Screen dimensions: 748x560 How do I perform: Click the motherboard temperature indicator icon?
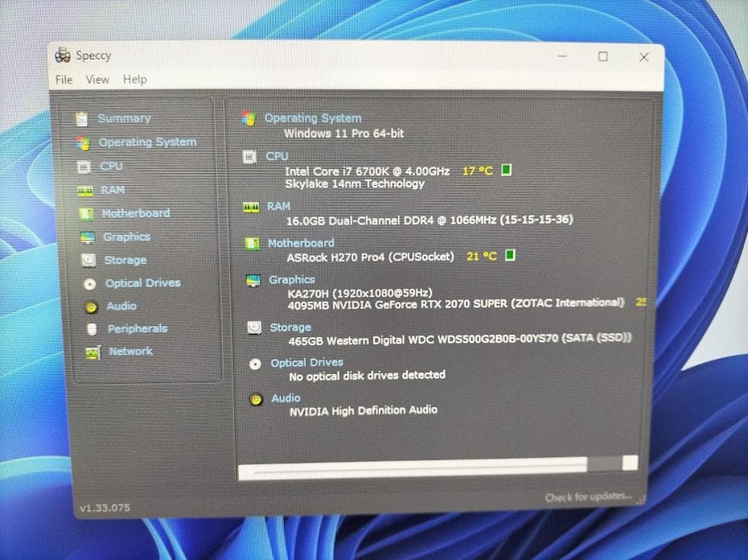[510, 255]
